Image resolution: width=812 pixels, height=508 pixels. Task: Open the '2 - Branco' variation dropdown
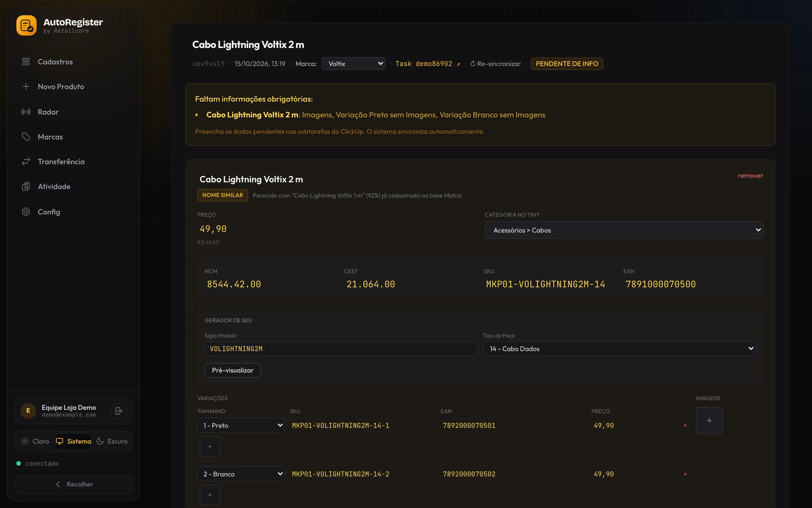tap(241, 474)
